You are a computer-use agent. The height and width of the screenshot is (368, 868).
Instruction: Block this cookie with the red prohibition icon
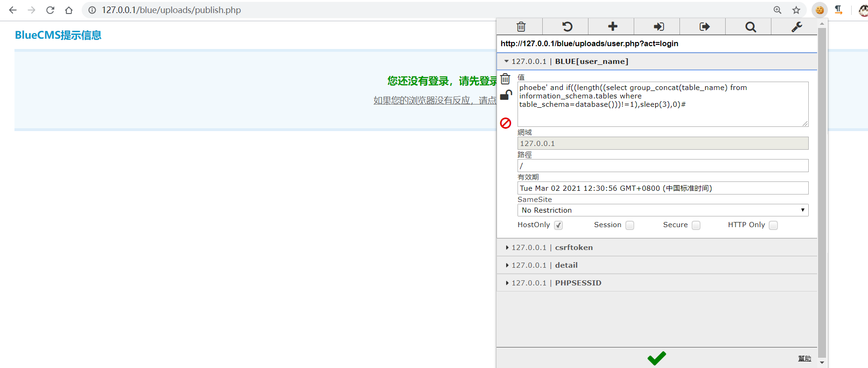tap(506, 123)
